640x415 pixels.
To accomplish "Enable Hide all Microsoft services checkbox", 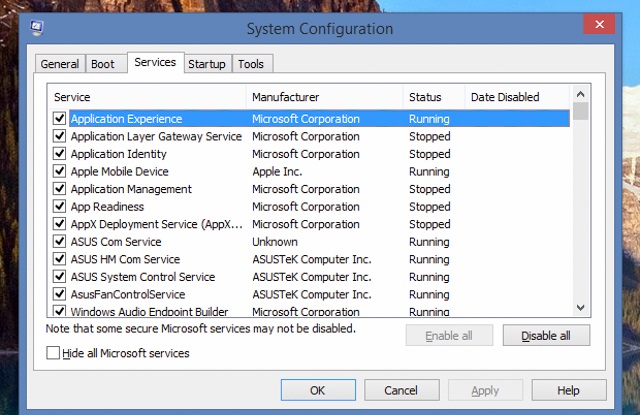I will pyautogui.click(x=53, y=353).
